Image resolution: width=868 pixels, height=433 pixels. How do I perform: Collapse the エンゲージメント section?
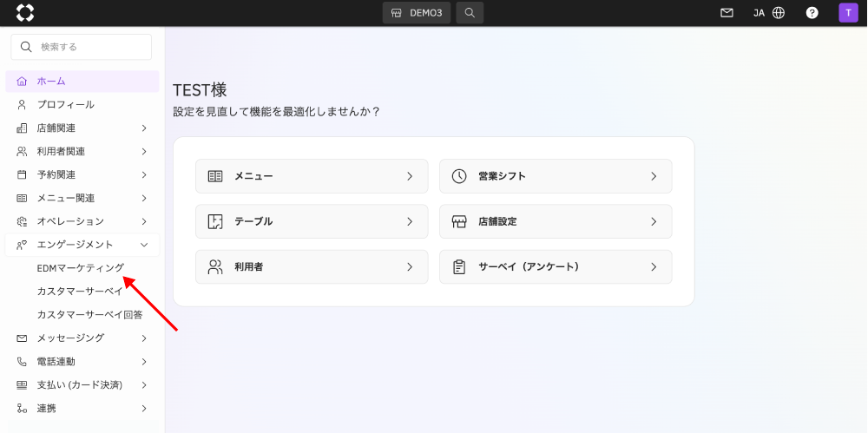82,245
